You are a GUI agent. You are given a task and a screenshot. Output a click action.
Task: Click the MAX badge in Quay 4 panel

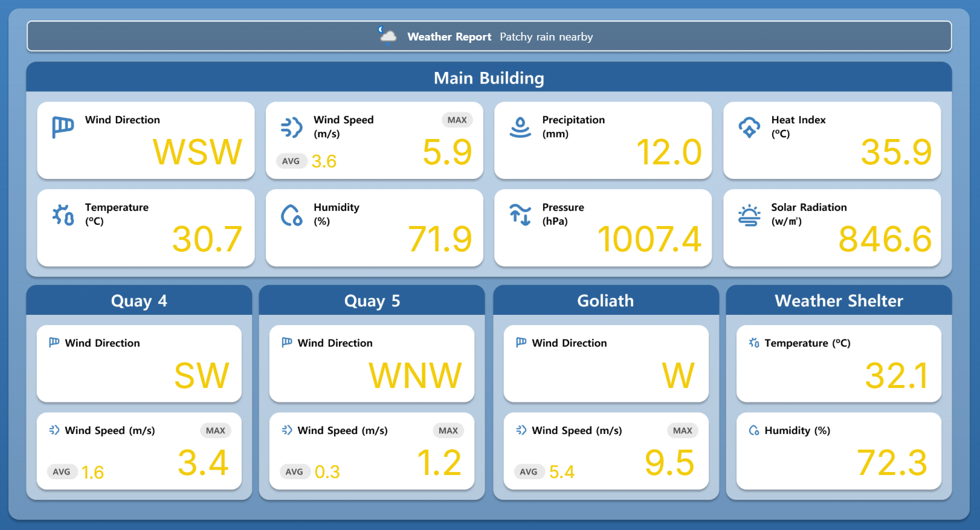pos(215,430)
